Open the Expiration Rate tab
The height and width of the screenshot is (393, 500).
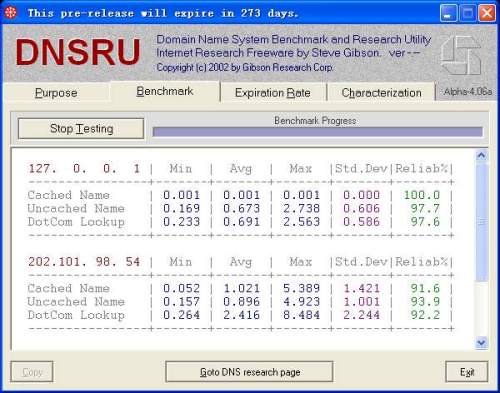273,92
